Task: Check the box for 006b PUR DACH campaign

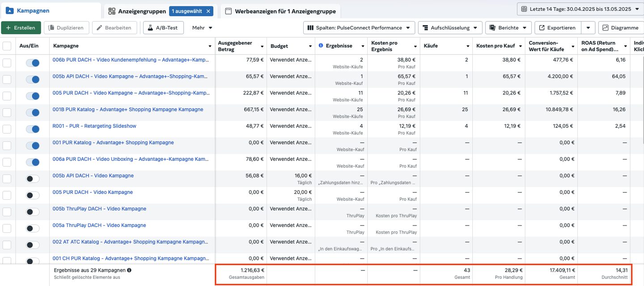Action: (x=7, y=63)
